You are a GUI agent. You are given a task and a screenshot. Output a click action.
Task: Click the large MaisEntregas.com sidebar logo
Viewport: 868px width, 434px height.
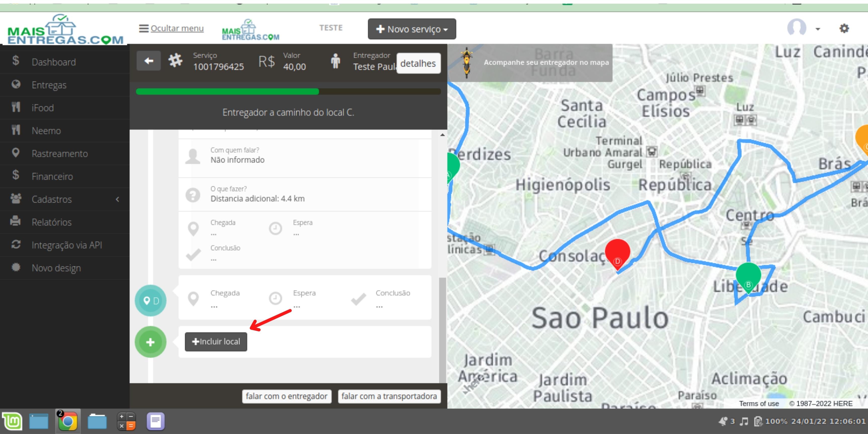point(65,29)
